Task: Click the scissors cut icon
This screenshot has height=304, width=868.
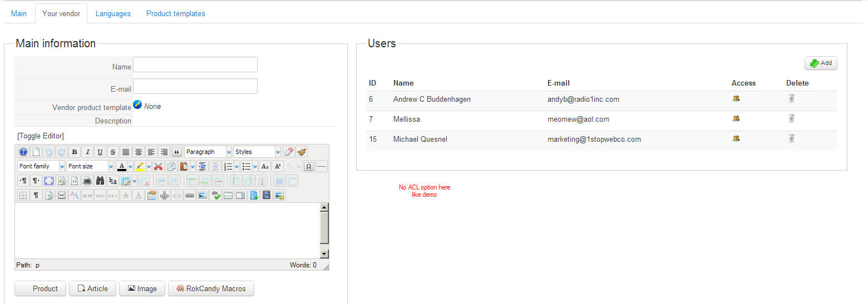Action: click(158, 166)
